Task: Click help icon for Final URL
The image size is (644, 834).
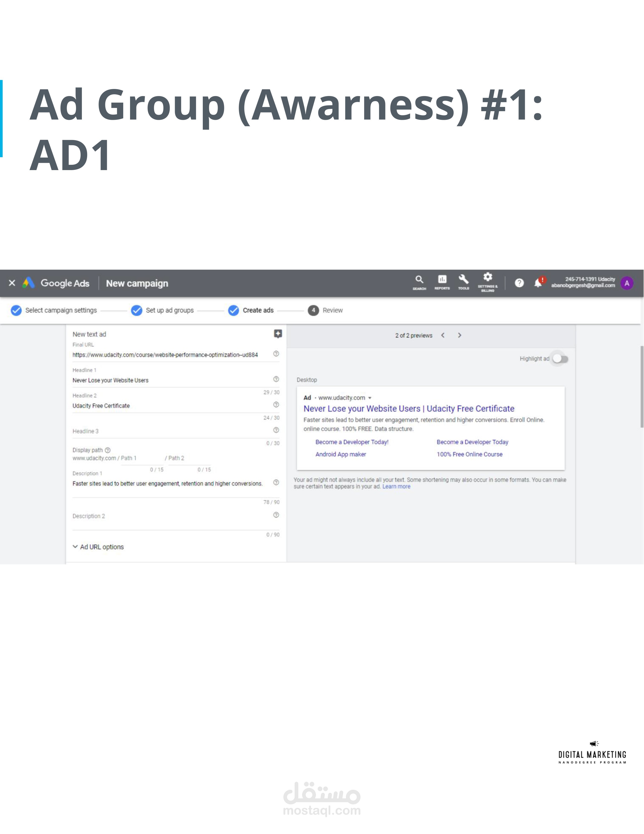Action: pyautogui.click(x=276, y=354)
